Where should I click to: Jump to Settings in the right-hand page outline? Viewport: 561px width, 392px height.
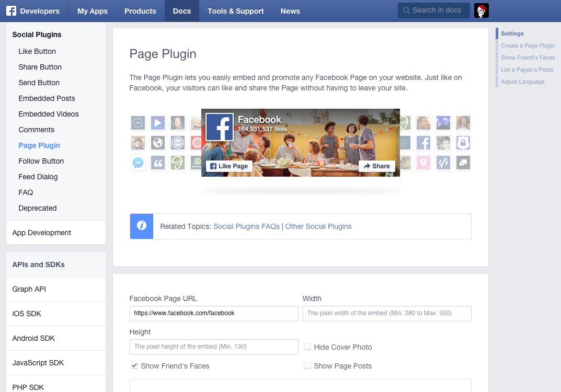(512, 33)
